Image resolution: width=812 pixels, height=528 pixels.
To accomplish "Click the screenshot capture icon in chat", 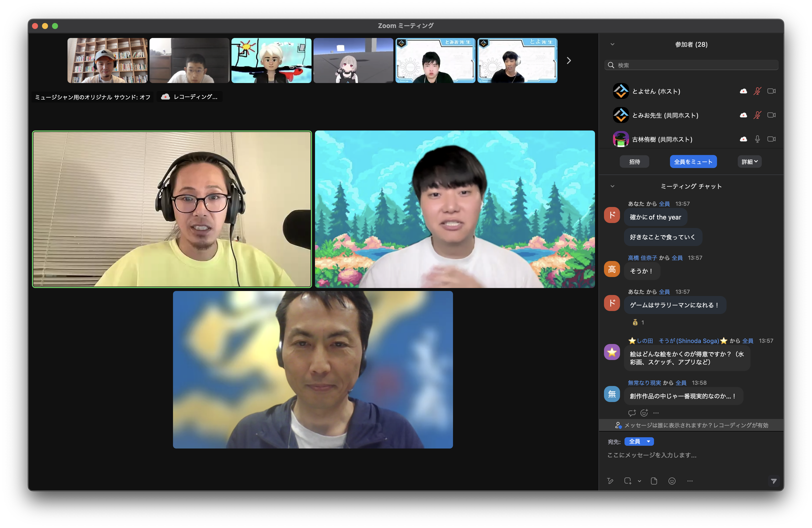I will coord(627,481).
